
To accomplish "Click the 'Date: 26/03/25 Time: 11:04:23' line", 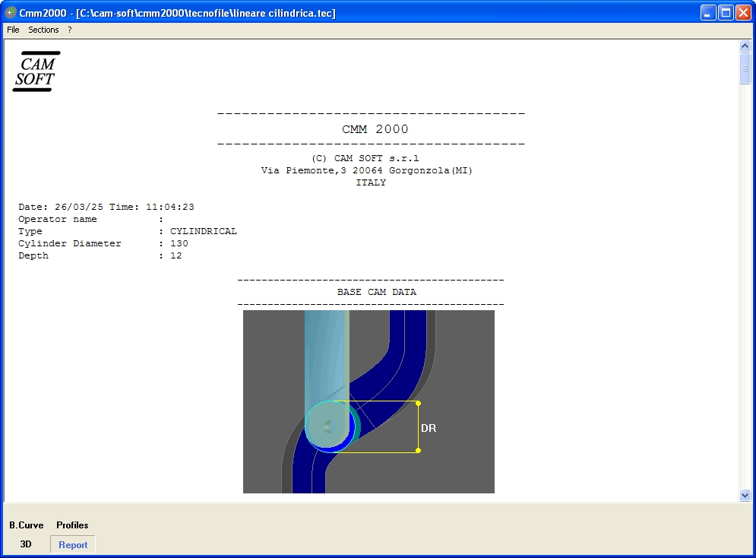I will point(106,207).
